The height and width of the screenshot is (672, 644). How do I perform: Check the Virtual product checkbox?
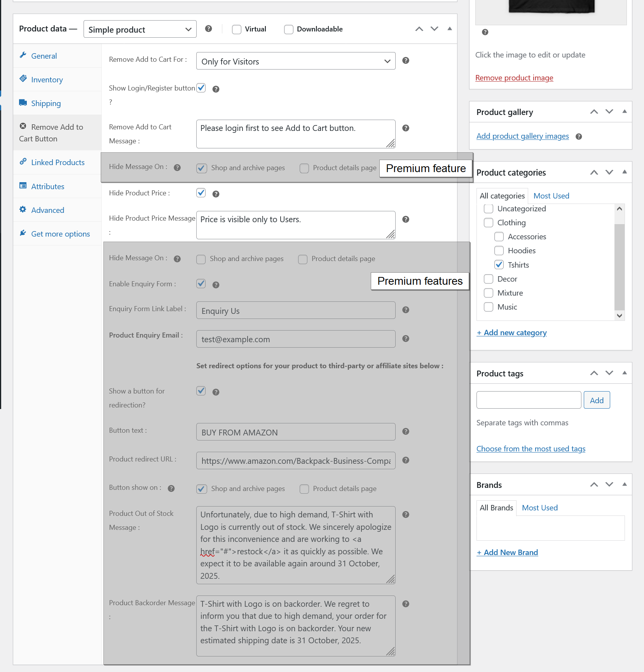pos(237,29)
